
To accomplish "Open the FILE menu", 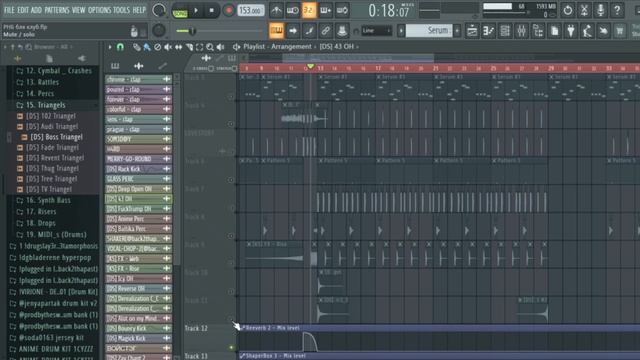I will (9, 10).
